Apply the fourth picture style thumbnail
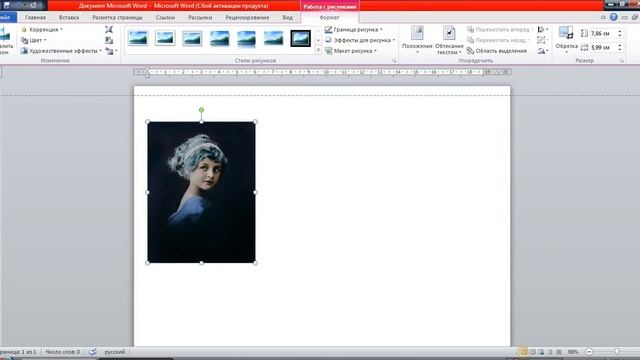 pos(219,38)
